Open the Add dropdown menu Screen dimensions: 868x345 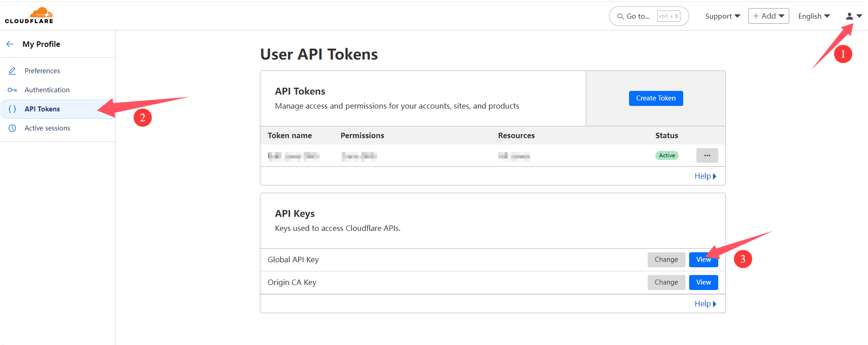768,16
